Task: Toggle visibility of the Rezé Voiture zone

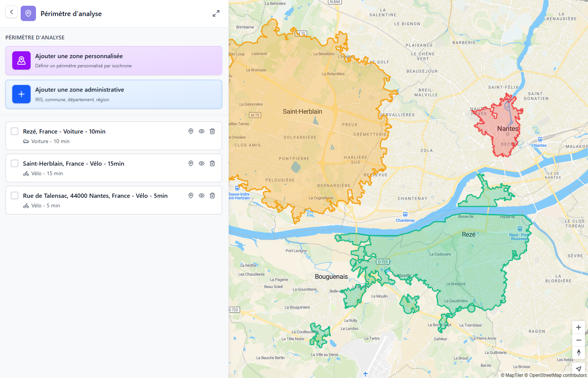Action: click(202, 131)
